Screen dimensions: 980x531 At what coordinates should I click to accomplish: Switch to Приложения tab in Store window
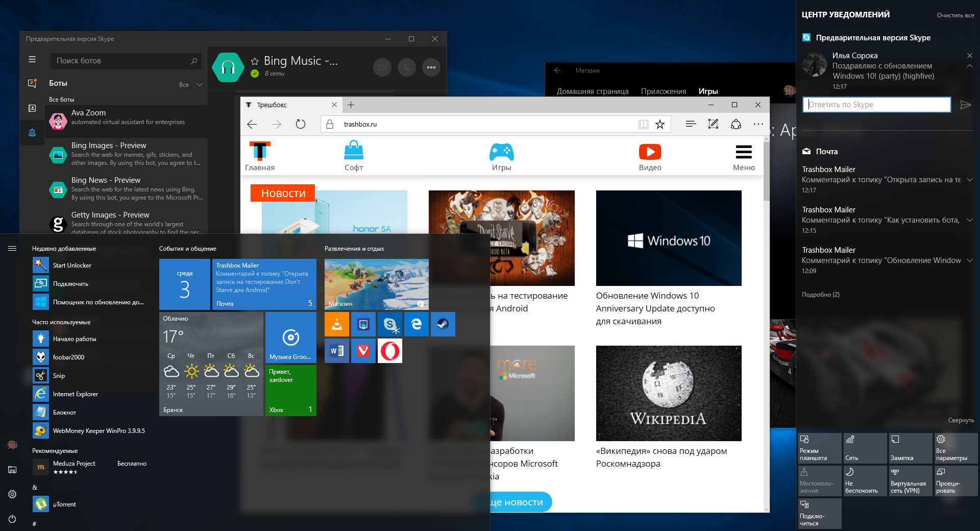point(664,91)
